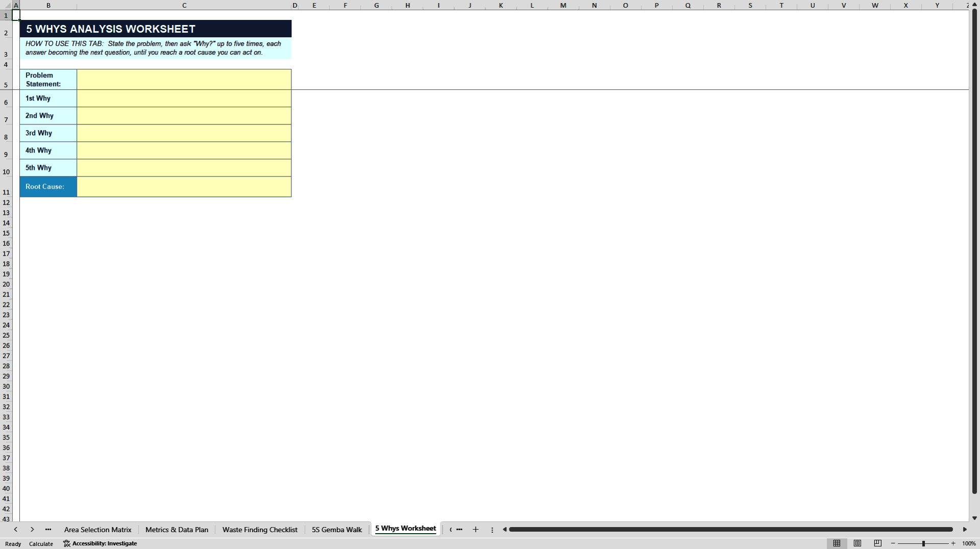The image size is (980, 549).
Task: Select the '1st Why' label cell
Action: click(x=48, y=98)
